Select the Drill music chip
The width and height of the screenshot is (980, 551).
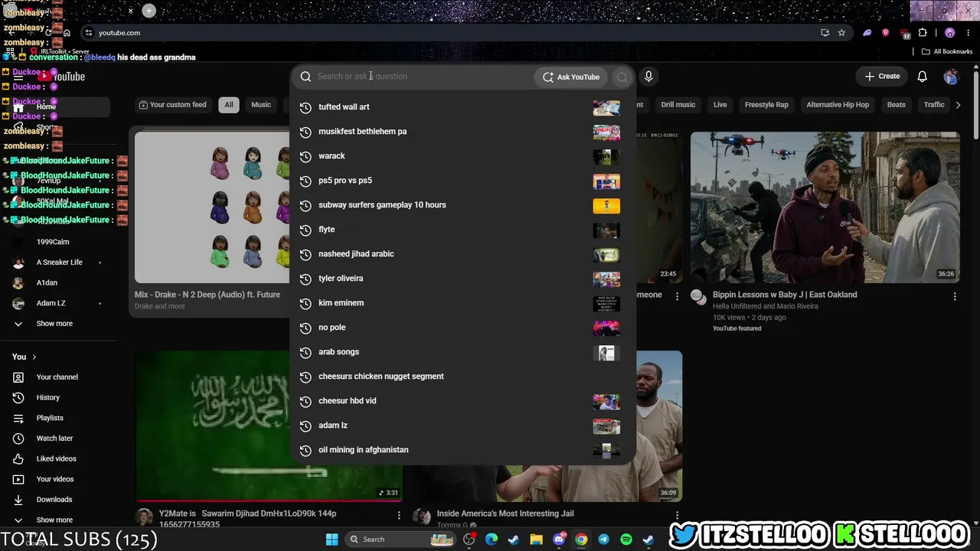pos(678,105)
